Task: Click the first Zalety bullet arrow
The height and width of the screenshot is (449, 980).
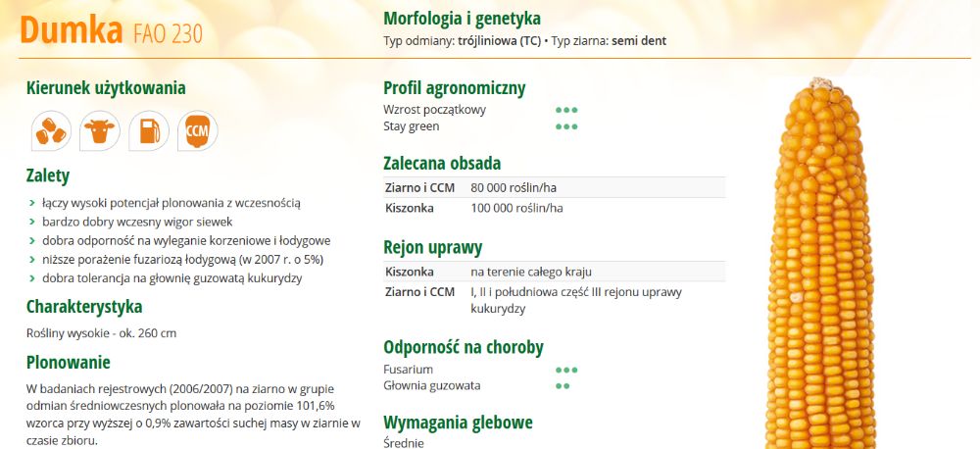Action: click(32, 203)
